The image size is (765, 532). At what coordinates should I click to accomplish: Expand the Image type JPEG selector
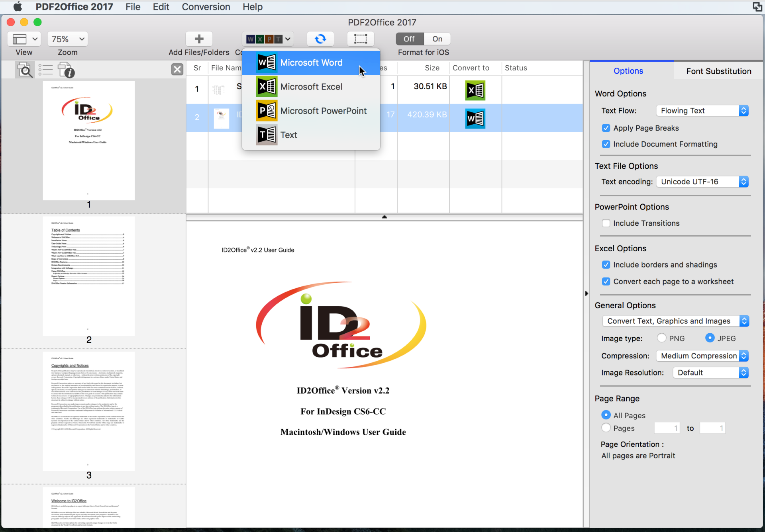pos(710,337)
